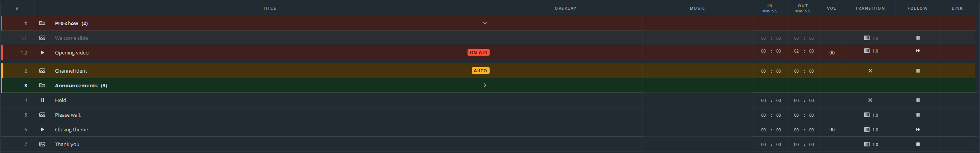This screenshot has height=153, width=980.
Task: Select the Channel ident row title
Action: click(x=71, y=71)
